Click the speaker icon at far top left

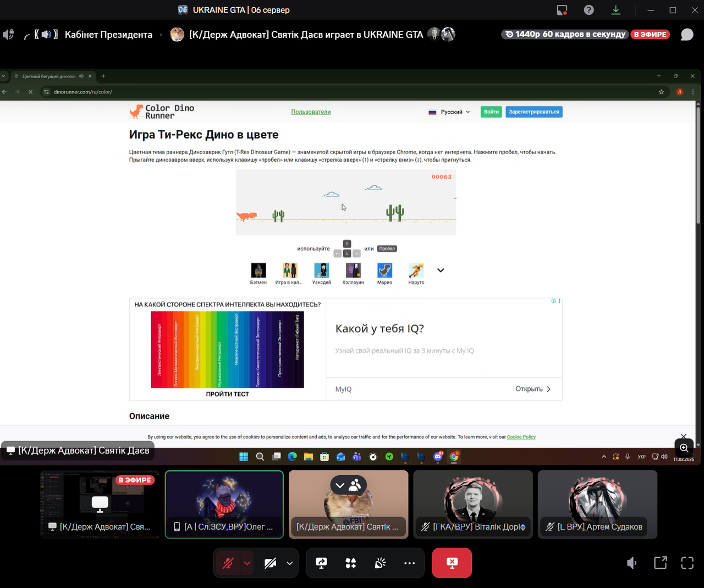pyautogui.click(x=8, y=34)
